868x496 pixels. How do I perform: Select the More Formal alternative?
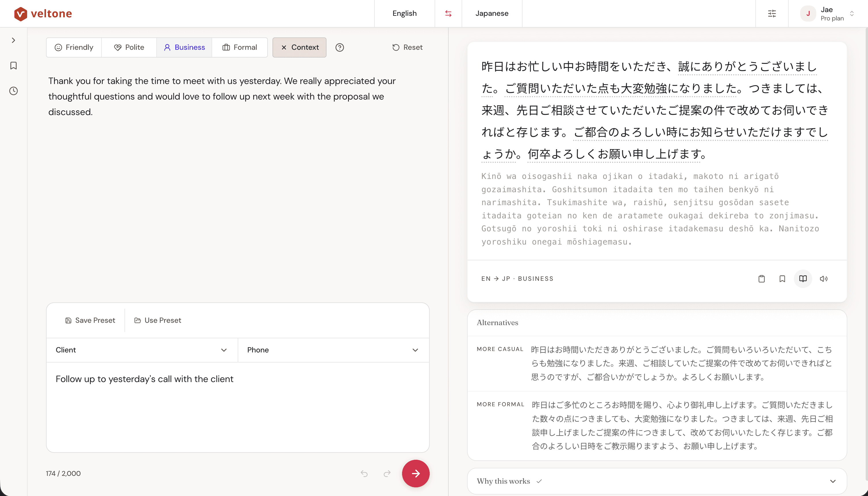[657, 426]
